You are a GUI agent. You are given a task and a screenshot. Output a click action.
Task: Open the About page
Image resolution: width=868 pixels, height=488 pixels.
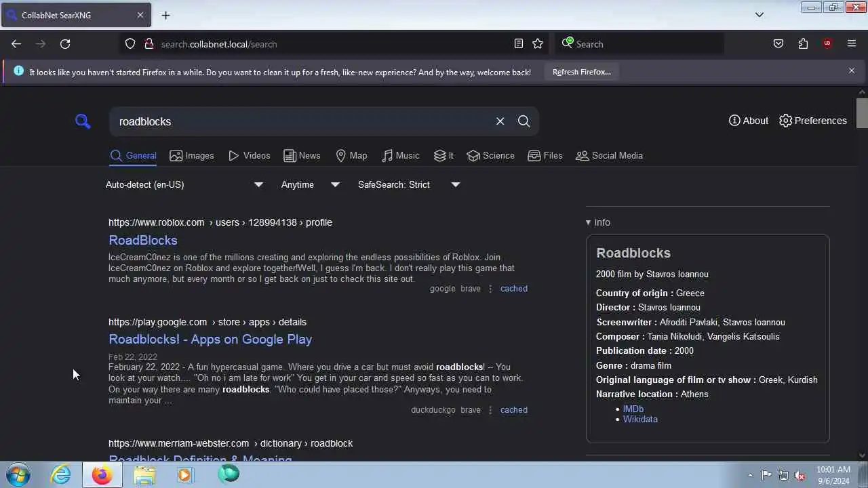tap(749, 121)
